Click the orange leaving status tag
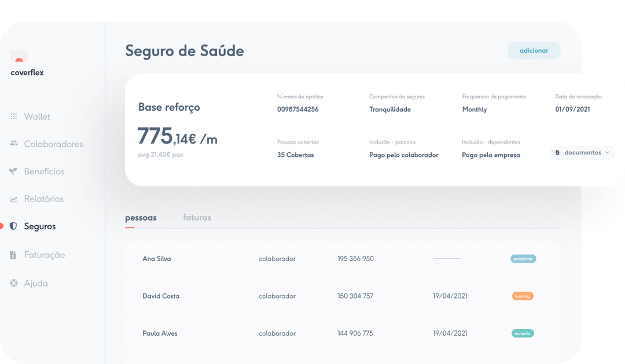Screen dimensions: 625x364 pos(523,296)
